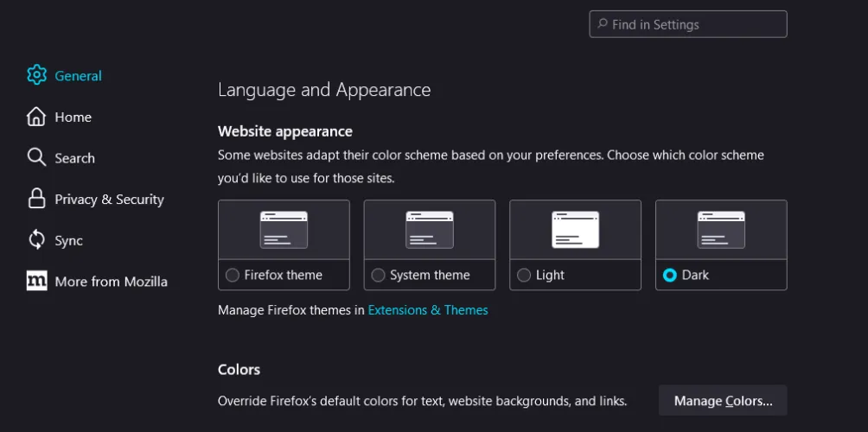This screenshot has height=432, width=868.
Task: Choose the Light color scheme radio button
Action: 523,275
